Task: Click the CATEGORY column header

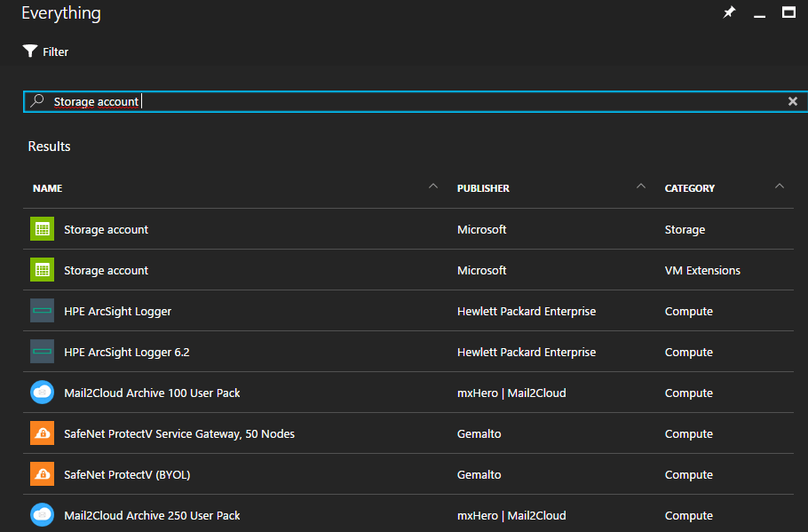Action: 690,188
